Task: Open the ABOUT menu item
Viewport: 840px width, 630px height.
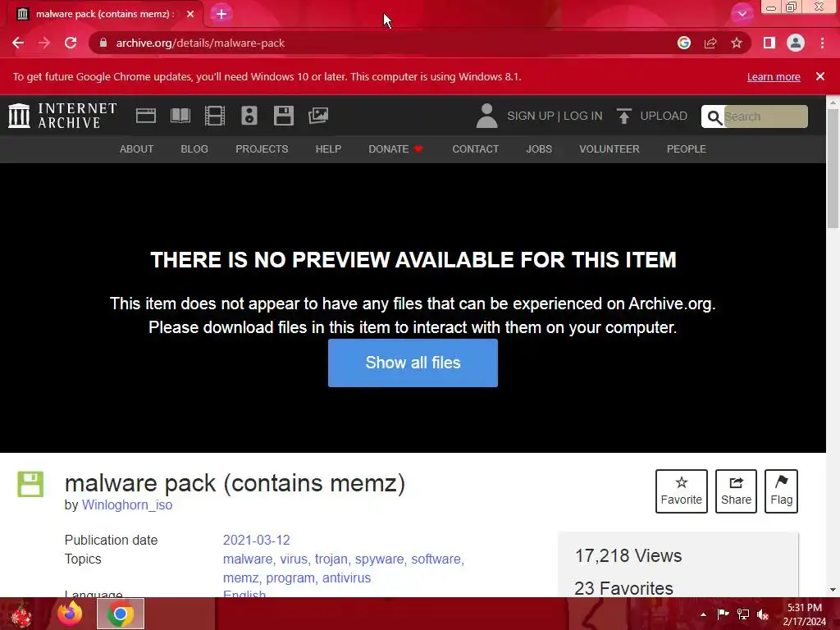Action: tap(137, 149)
